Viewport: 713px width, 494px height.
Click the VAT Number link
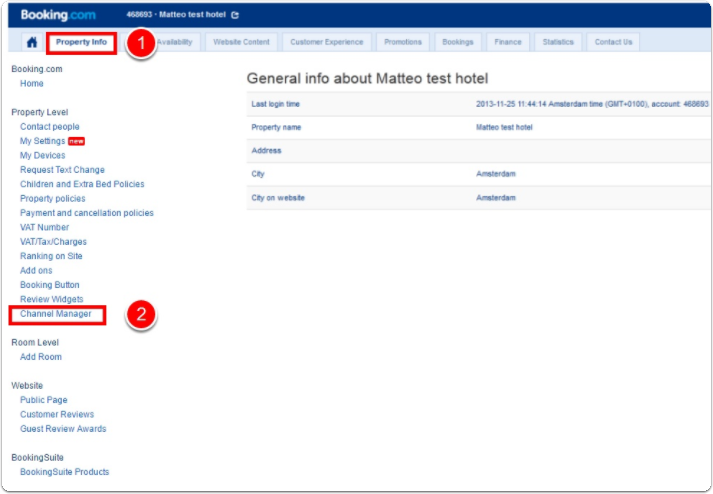[x=45, y=227]
